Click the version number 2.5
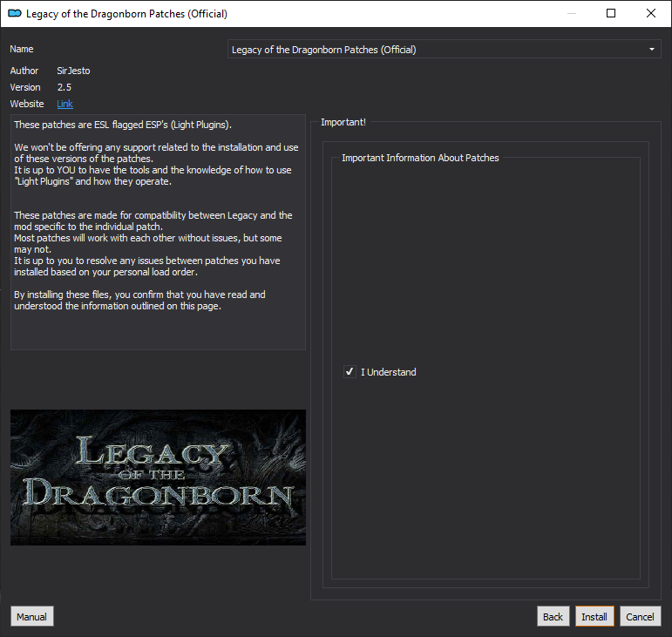672x637 pixels. tap(64, 87)
